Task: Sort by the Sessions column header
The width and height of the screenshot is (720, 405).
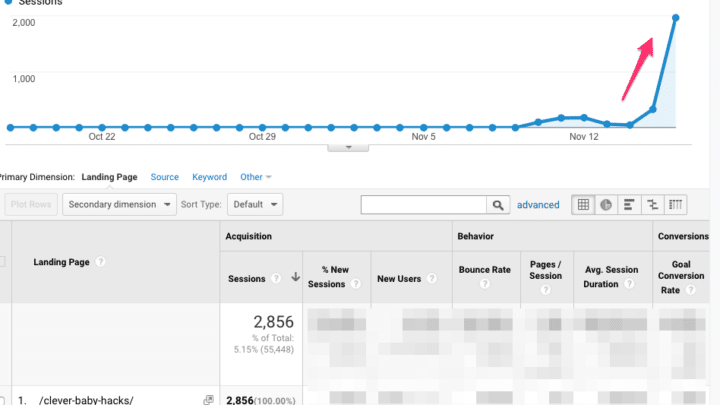Action: 247,279
